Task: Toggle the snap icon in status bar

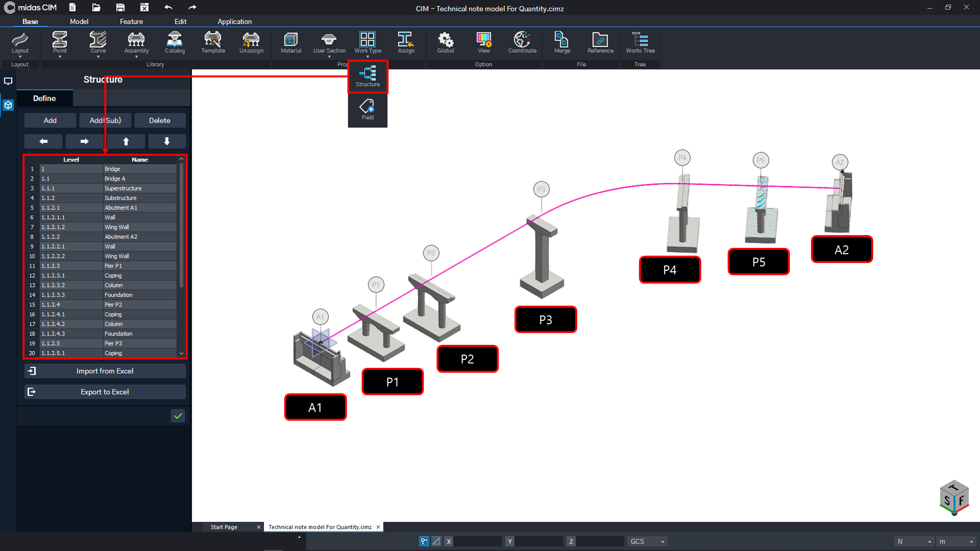Action: [424, 541]
